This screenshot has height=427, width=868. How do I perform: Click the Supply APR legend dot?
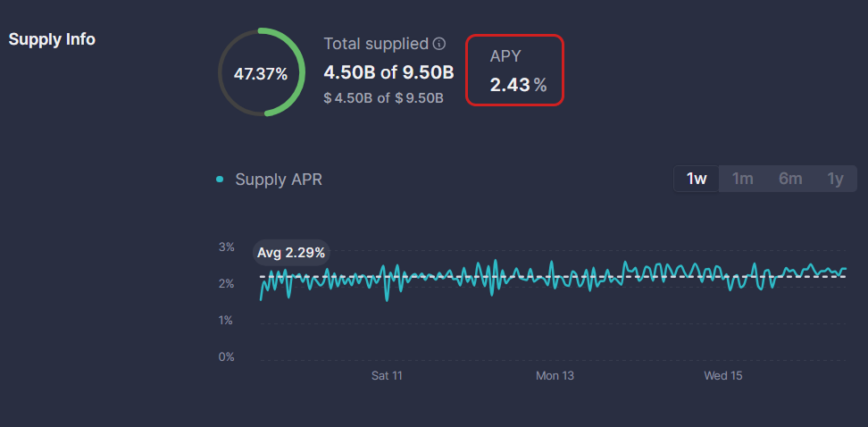tap(220, 180)
